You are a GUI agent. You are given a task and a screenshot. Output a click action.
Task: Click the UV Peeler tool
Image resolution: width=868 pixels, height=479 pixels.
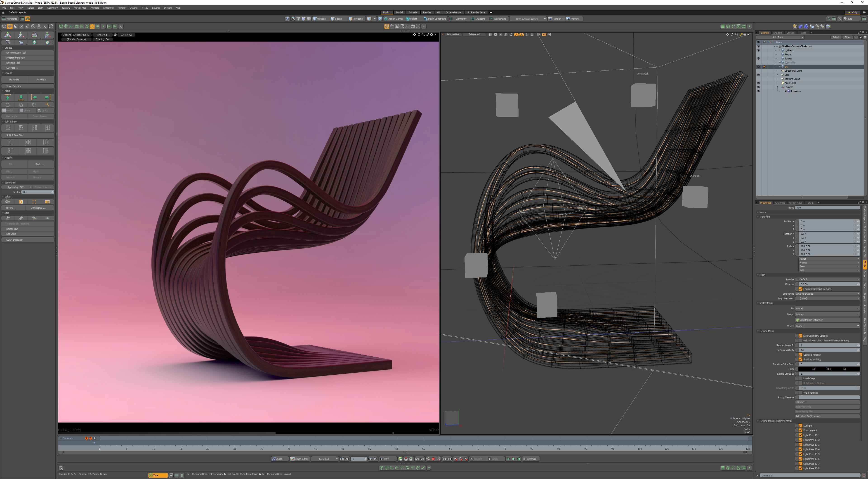14,80
